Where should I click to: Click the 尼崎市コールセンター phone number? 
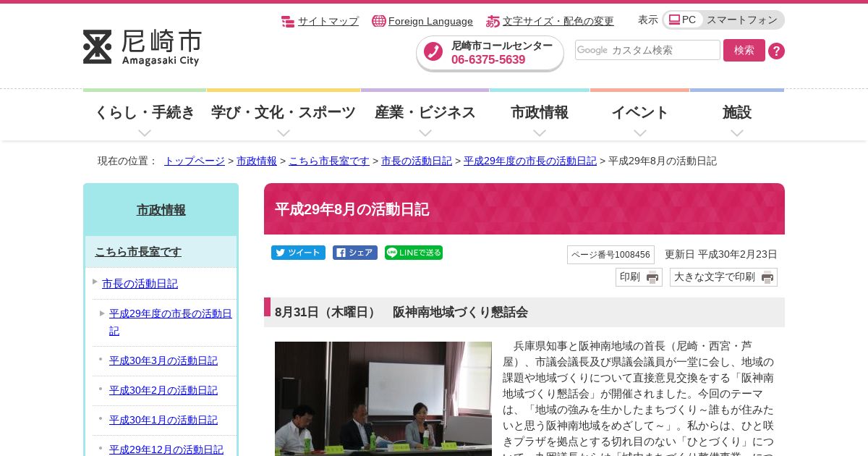[488, 59]
